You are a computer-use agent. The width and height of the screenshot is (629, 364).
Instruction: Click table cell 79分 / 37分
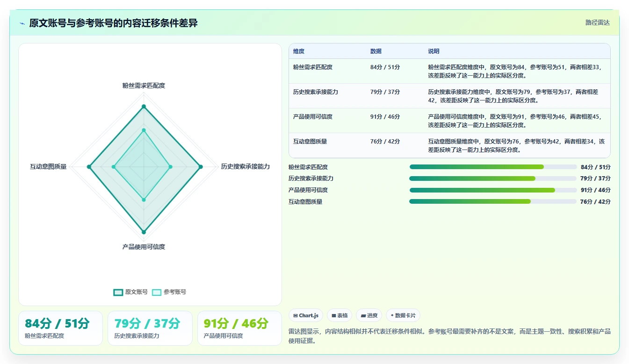385,92
